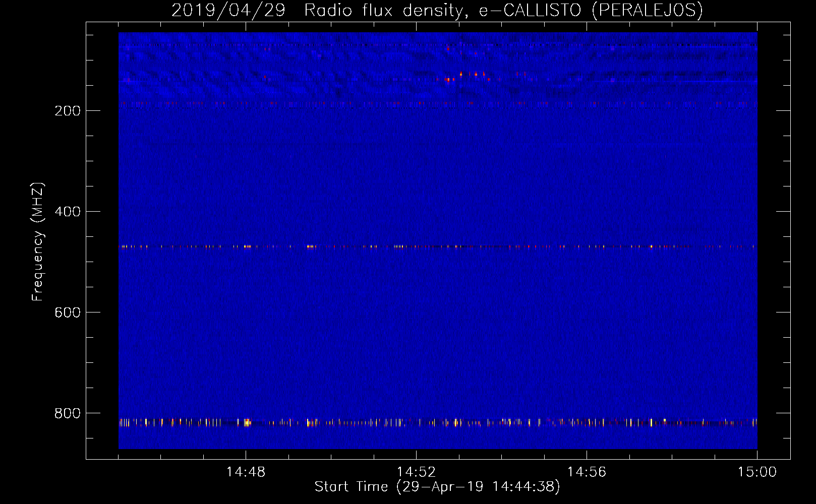The width and height of the screenshot is (816, 504).
Task: Click the "Start Time (29-Apr-19 14:44:38)" axis label
Action: 437,487
